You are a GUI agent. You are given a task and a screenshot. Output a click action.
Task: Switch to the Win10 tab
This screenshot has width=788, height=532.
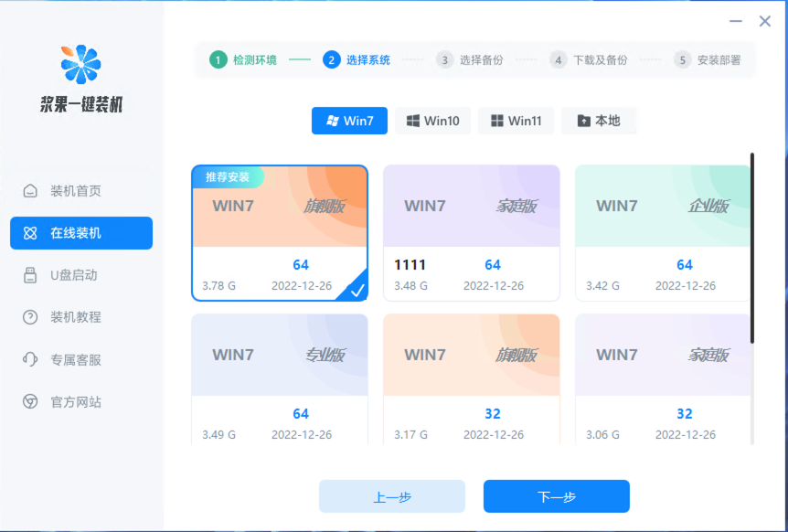(431, 120)
